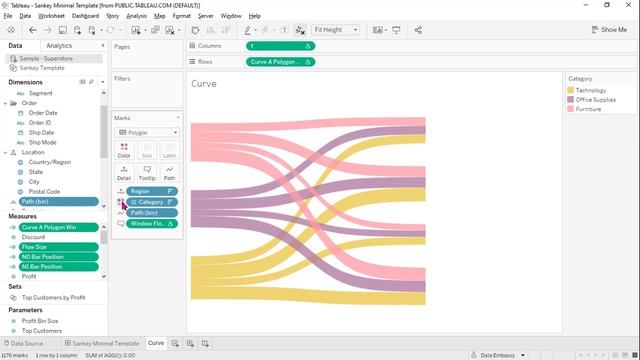This screenshot has height=360, width=640.
Task: Select the Flow Size measure
Action: pos(58,247)
